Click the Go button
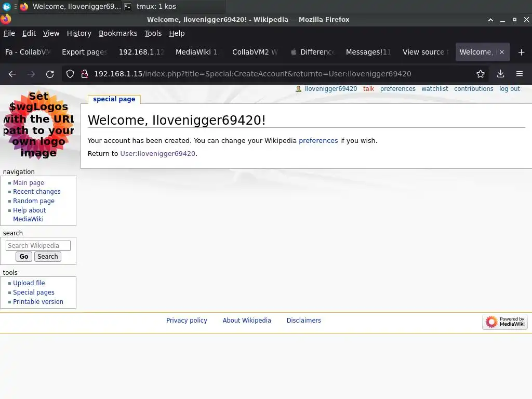The height and width of the screenshot is (399, 532). pos(24,257)
